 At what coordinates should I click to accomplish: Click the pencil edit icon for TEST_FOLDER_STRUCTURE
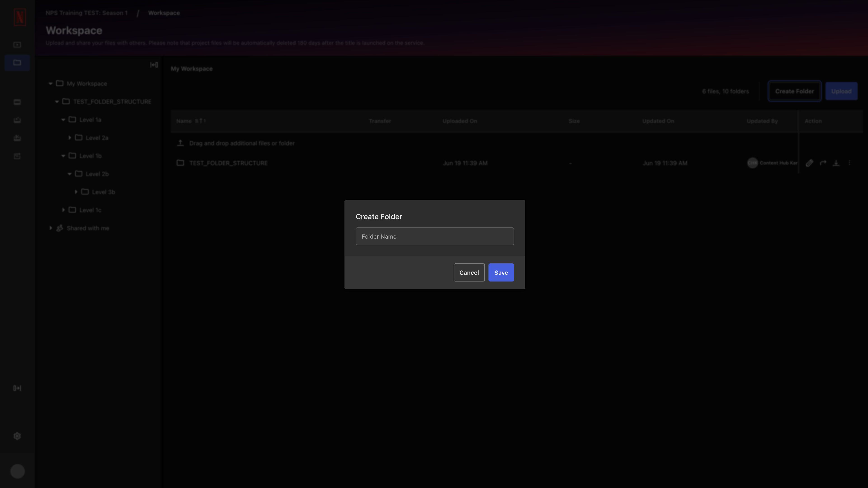(809, 163)
